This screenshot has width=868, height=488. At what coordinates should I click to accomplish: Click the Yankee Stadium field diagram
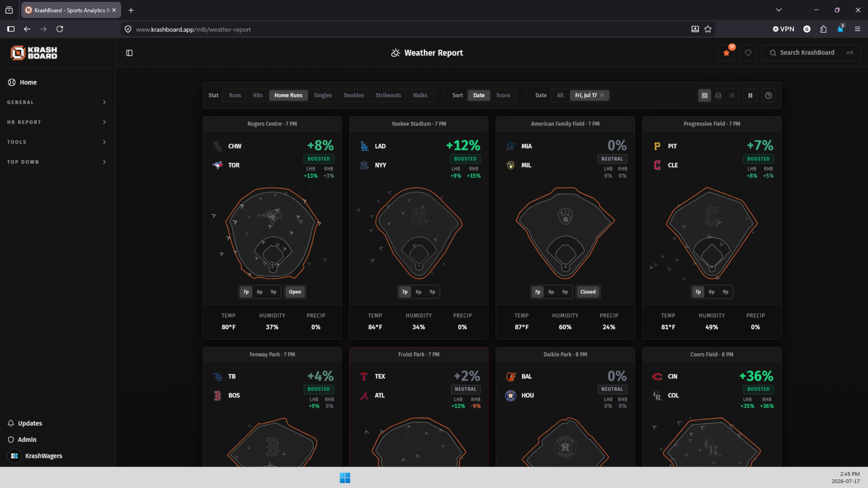coord(419,233)
